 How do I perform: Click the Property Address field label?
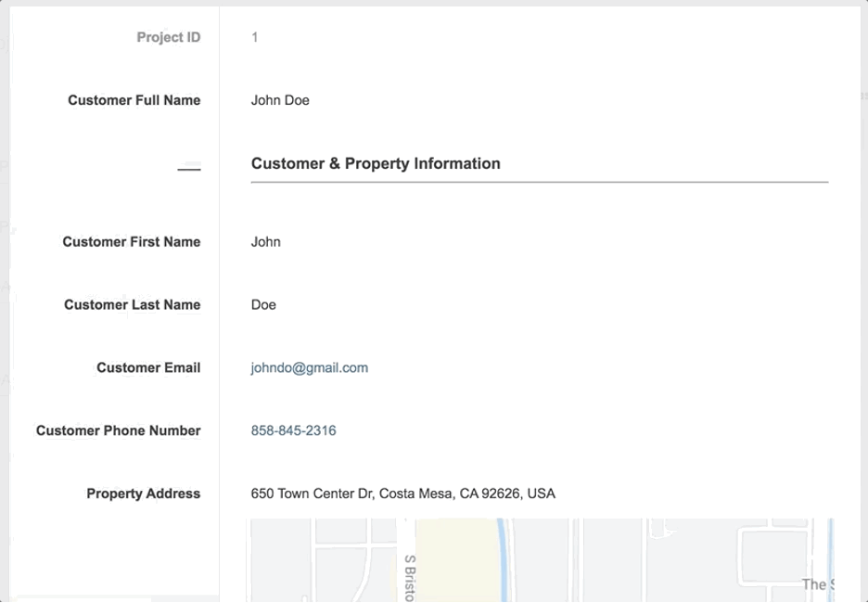(143, 494)
